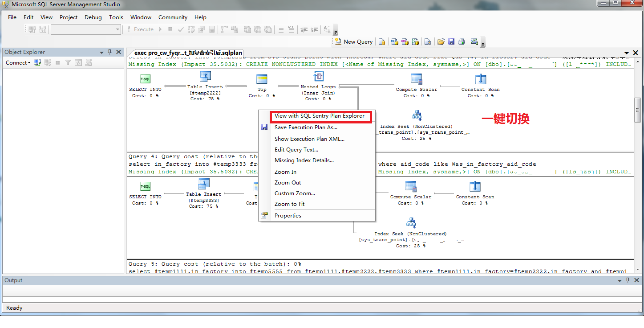This screenshot has height=328, width=644.
Task: Click the Execute button on the toolbar
Action: click(x=143, y=29)
